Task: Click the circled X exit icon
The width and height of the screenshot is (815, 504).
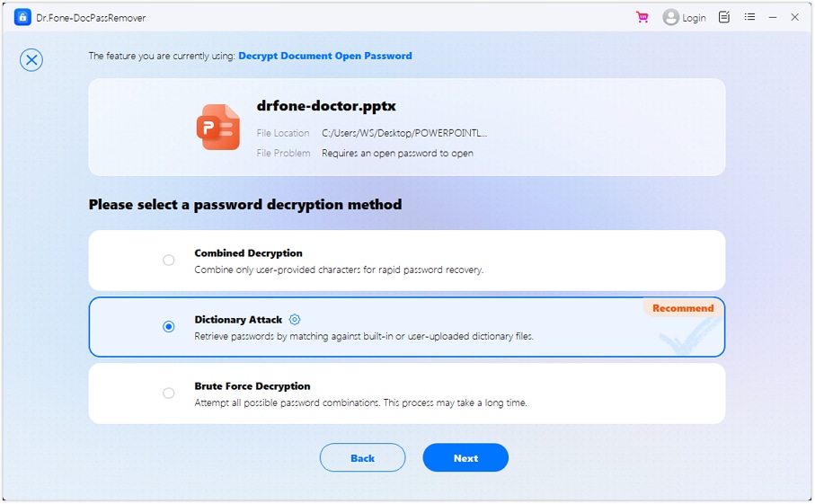Action: click(31, 60)
